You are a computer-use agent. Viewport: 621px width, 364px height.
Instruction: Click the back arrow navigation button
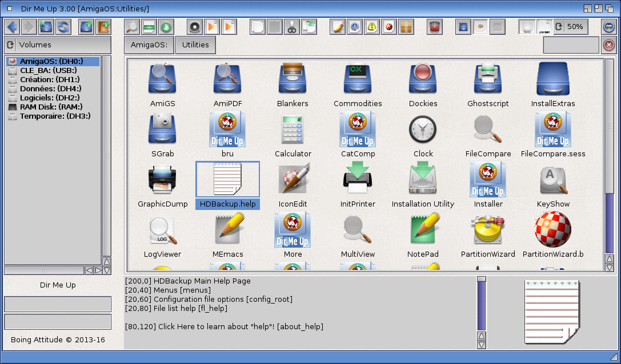[13, 26]
